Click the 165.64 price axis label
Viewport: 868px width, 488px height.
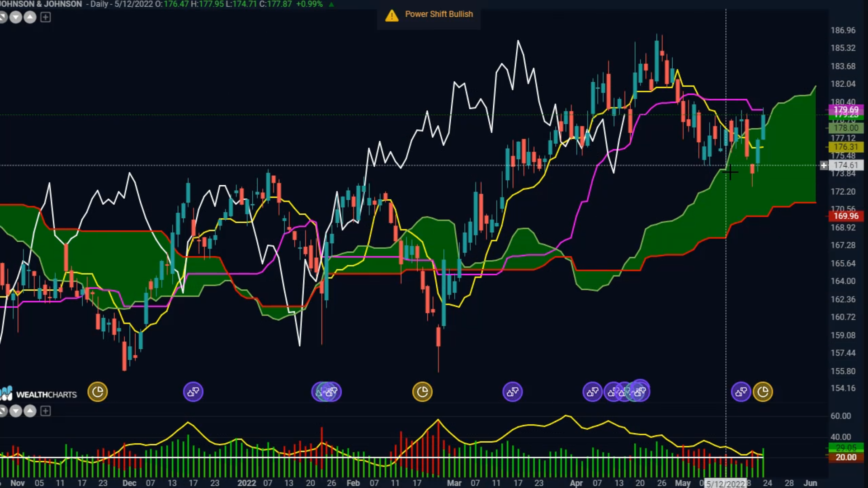843,263
